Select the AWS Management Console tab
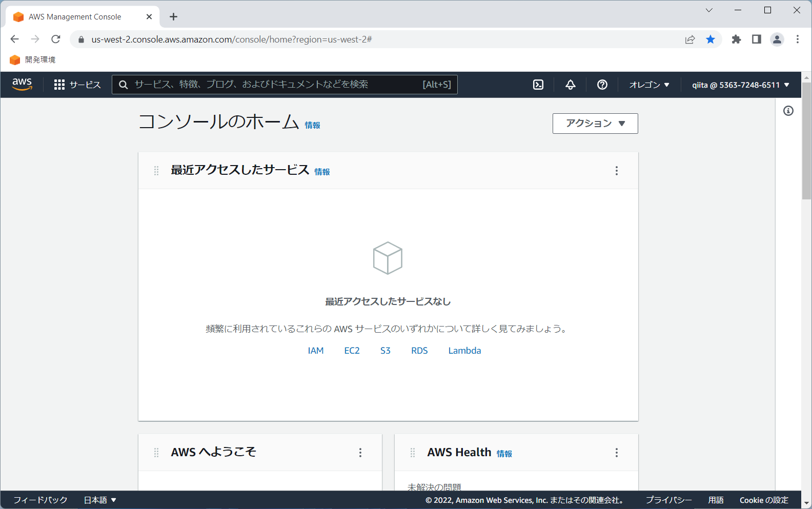 (x=75, y=17)
